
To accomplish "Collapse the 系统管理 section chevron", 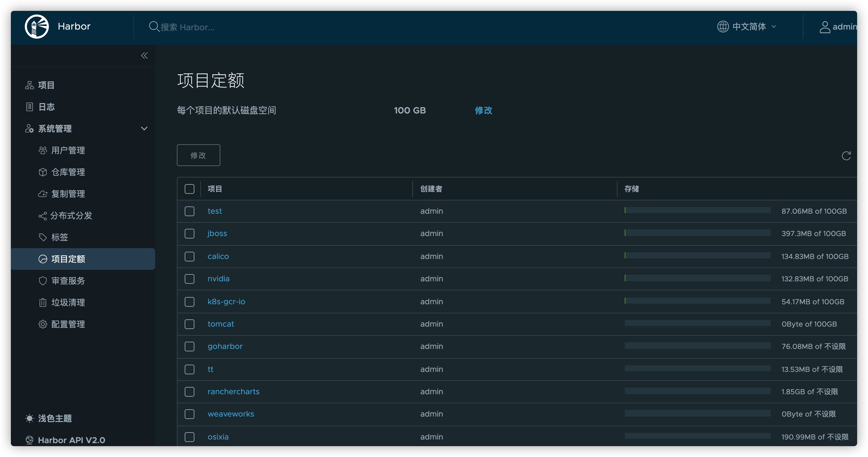I will click(144, 128).
